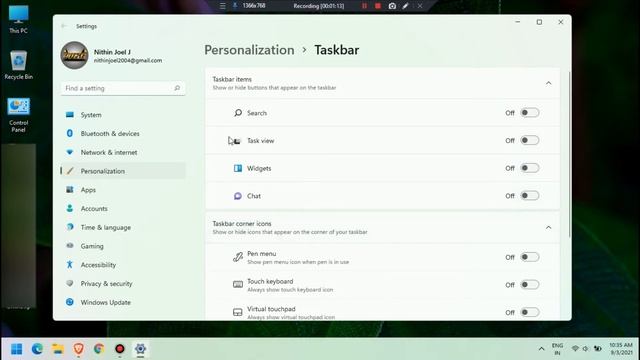This screenshot has height=360, width=640.
Task: Take a screenshot with the camera icon
Action: 392,6
